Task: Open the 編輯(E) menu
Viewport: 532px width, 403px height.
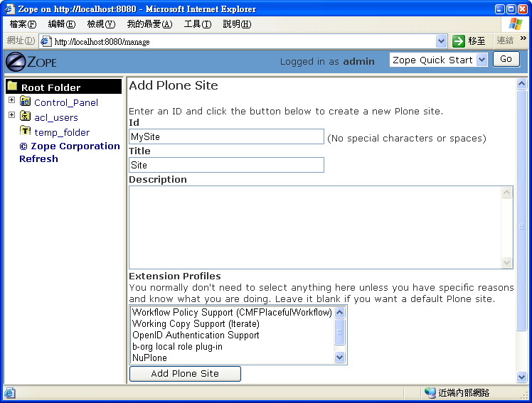Action: tap(62, 24)
